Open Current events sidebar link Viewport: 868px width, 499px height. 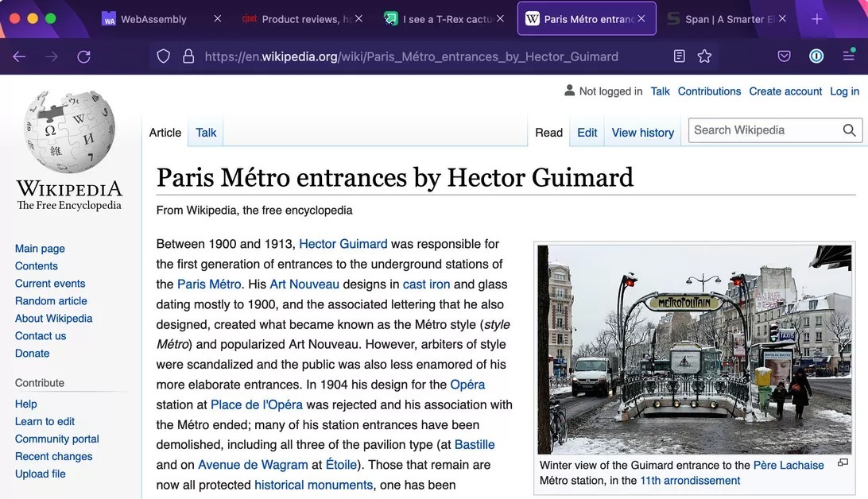(50, 283)
